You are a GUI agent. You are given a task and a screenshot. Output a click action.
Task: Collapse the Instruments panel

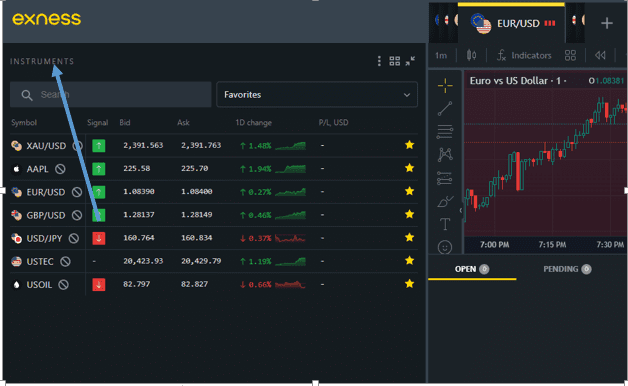click(x=410, y=61)
